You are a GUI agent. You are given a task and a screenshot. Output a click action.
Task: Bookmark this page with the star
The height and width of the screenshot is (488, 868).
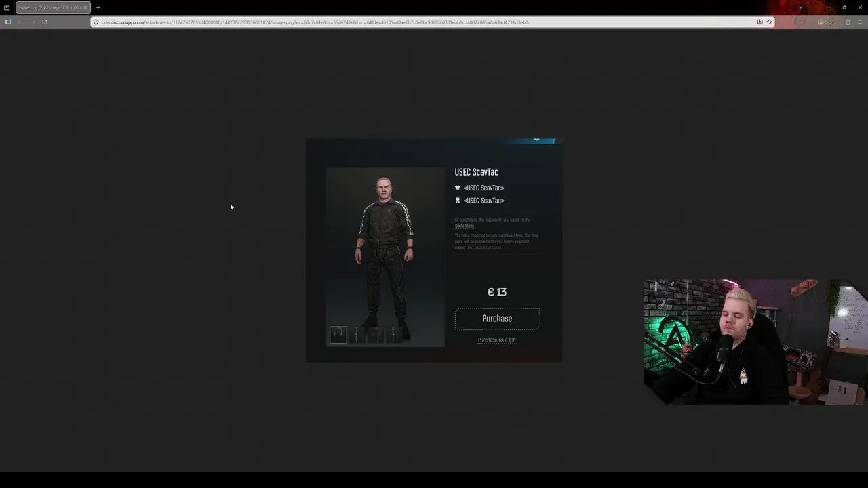[769, 22]
